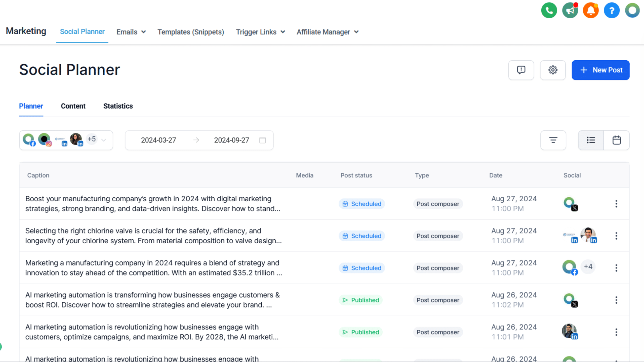Switch to calendar view
The width and height of the screenshot is (644, 362).
tap(616, 140)
